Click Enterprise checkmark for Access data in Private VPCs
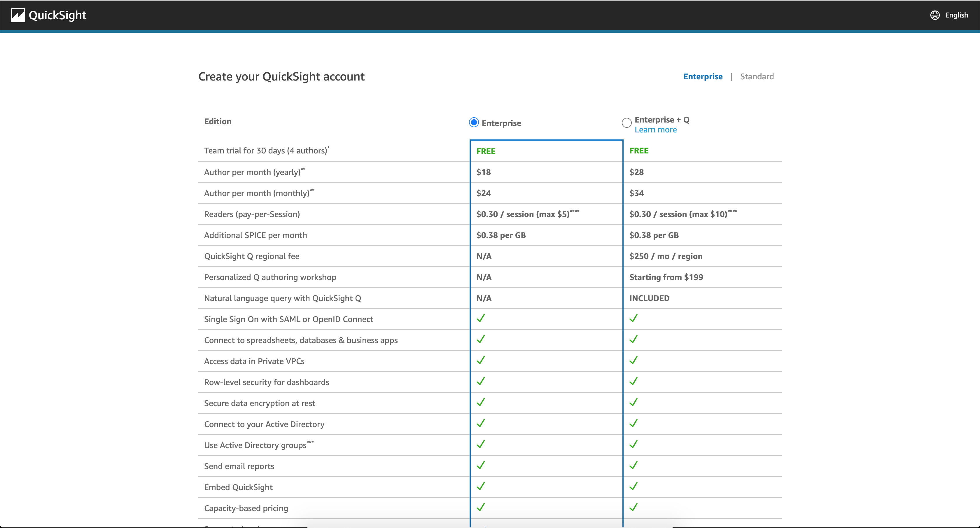The width and height of the screenshot is (980, 528). coord(480,360)
